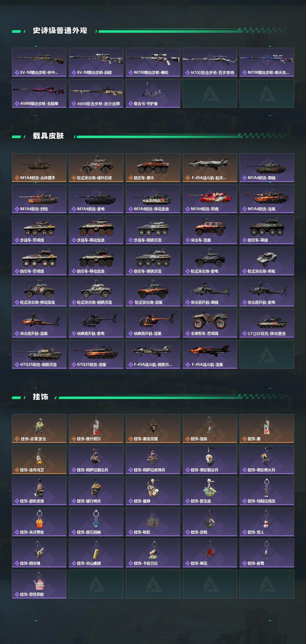The height and width of the screenshot is (644, 306).
Task: Open the 全地形车-警戒线 ATV skin
Action: click(x=210, y=323)
